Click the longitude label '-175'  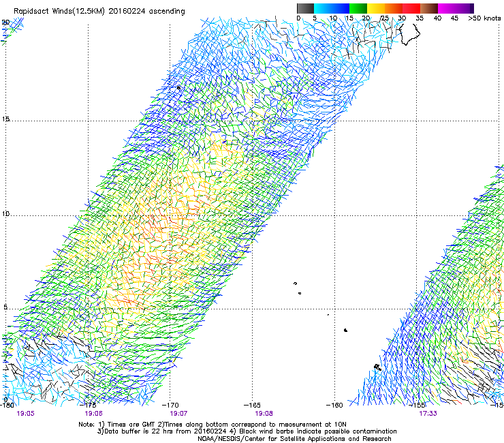click(88, 405)
